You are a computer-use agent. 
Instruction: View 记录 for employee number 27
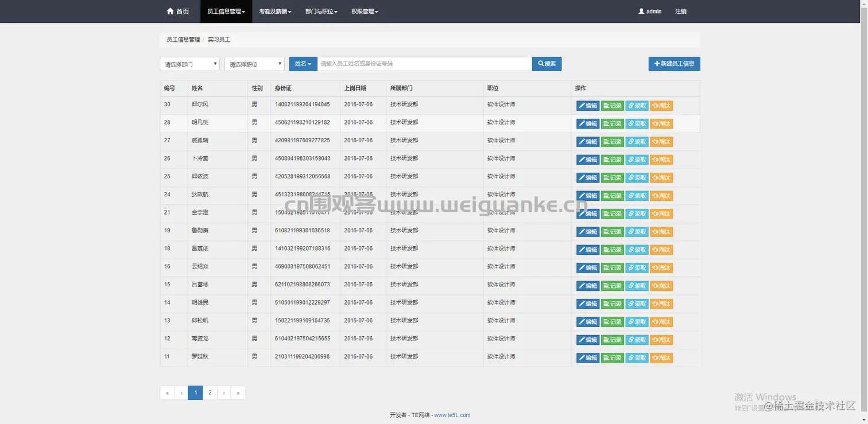tap(613, 142)
